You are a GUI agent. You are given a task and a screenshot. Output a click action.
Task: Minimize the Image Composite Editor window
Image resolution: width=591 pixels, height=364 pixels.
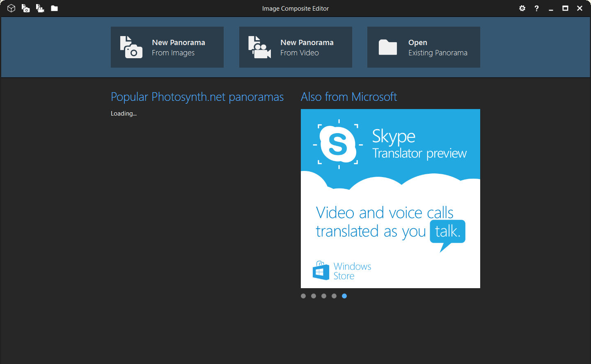pyautogui.click(x=551, y=8)
